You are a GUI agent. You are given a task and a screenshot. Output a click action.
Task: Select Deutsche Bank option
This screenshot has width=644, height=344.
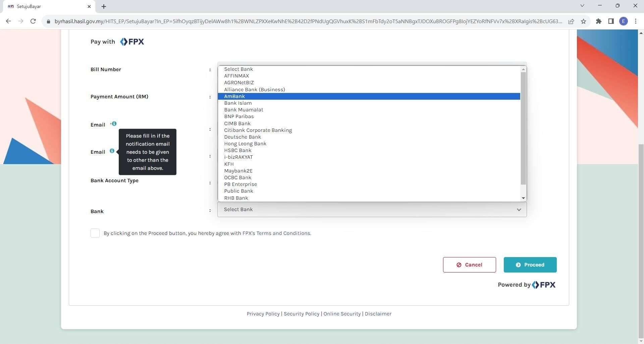point(369,137)
